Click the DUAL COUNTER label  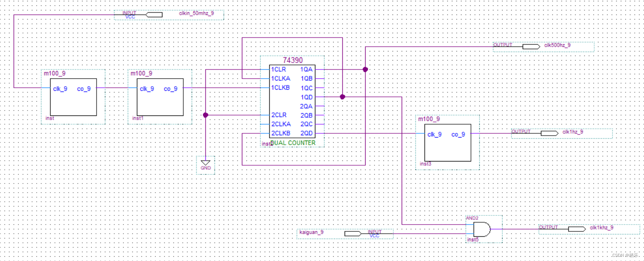tap(293, 143)
